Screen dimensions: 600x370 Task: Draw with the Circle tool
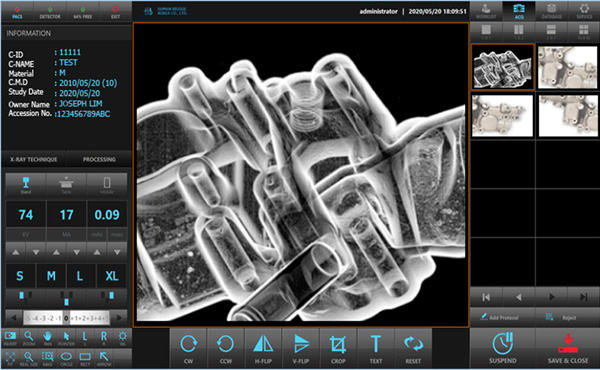[x=66, y=359]
